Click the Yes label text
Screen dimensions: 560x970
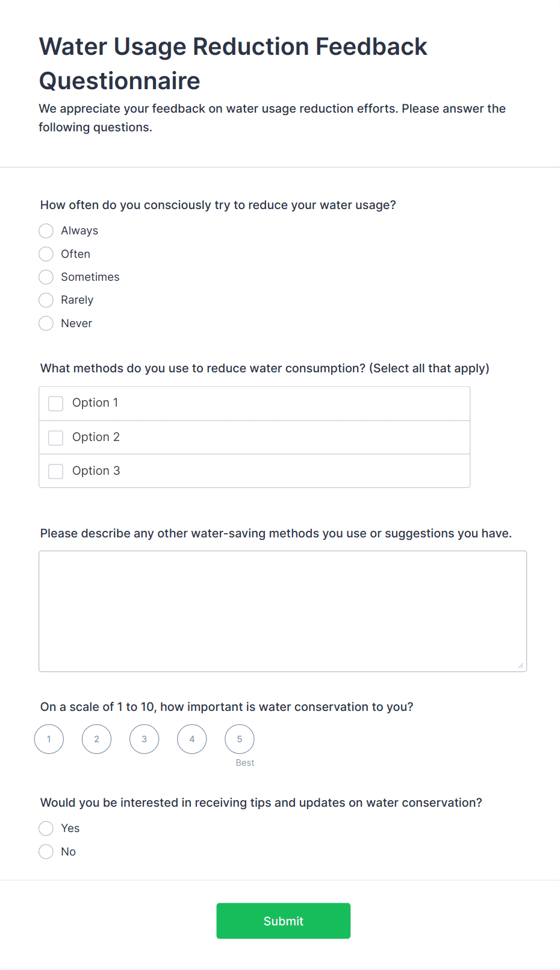[x=70, y=828]
